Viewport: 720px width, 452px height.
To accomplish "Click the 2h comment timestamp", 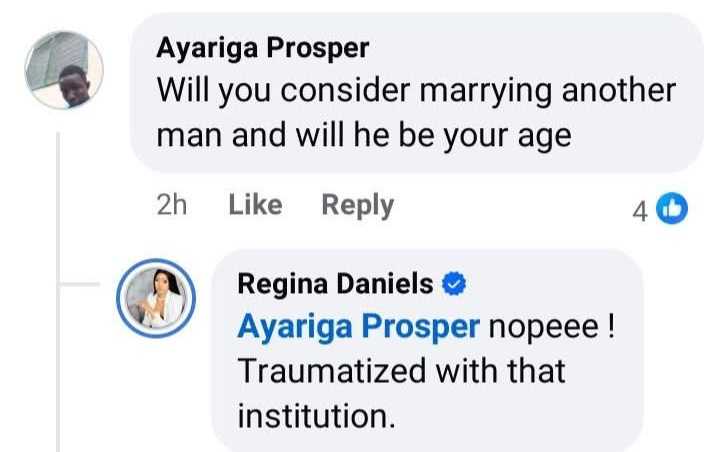I will pyautogui.click(x=172, y=205).
